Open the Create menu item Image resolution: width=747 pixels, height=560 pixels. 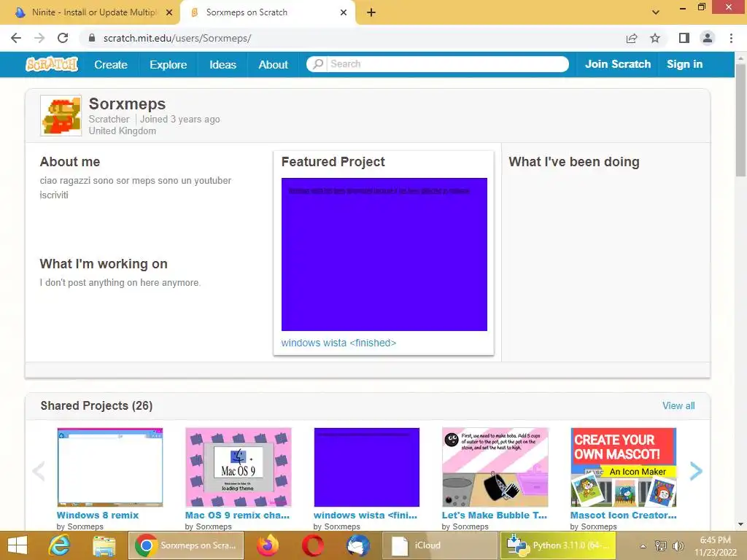(111, 64)
